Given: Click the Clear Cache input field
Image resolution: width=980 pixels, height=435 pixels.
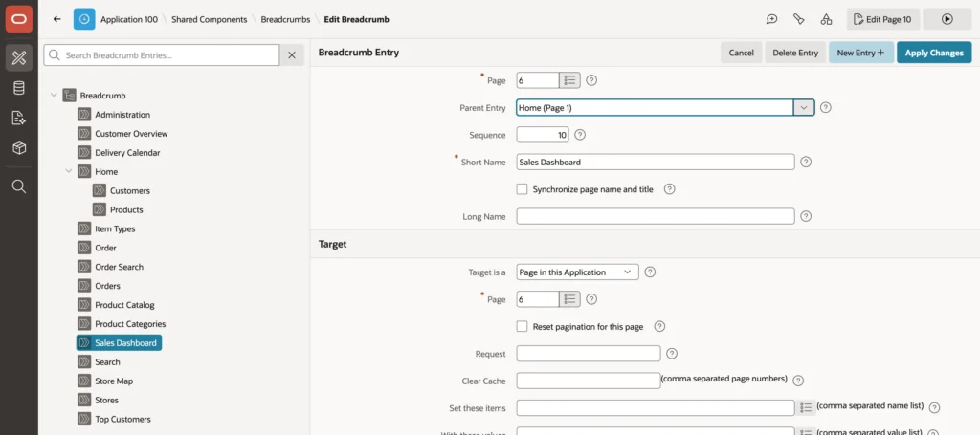Looking at the screenshot, I should coord(589,381).
